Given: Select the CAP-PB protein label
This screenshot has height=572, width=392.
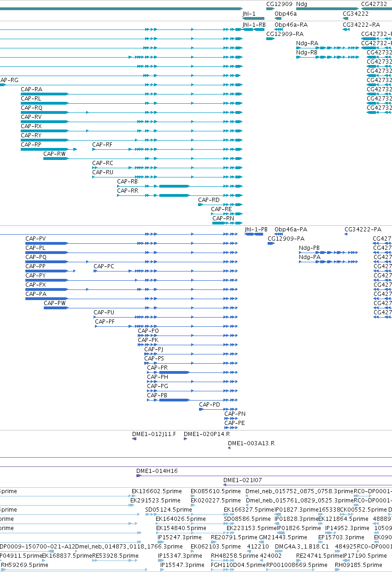Looking at the screenshot, I should coord(157,395).
